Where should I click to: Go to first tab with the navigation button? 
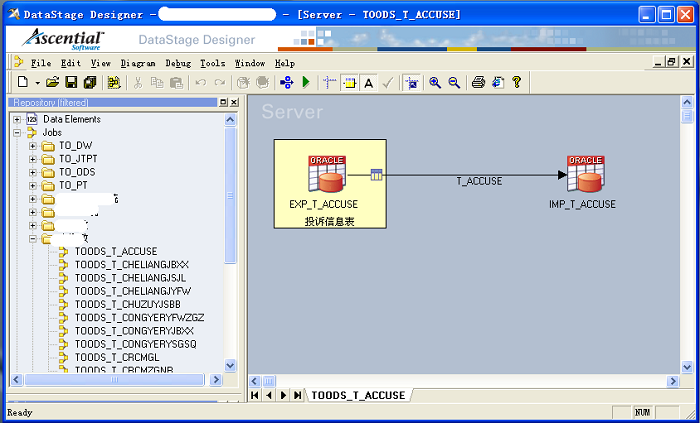click(x=254, y=395)
